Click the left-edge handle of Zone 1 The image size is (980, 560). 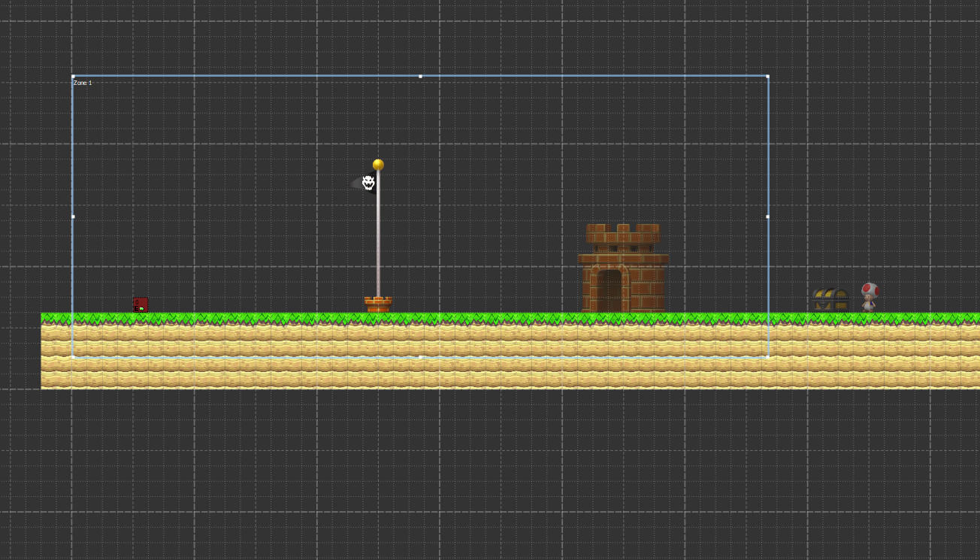click(73, 216)
